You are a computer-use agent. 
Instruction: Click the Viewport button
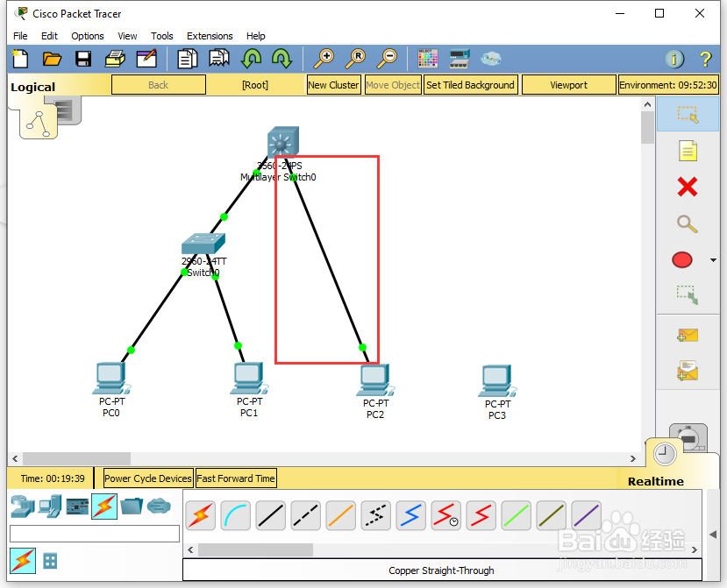[569, 85]
